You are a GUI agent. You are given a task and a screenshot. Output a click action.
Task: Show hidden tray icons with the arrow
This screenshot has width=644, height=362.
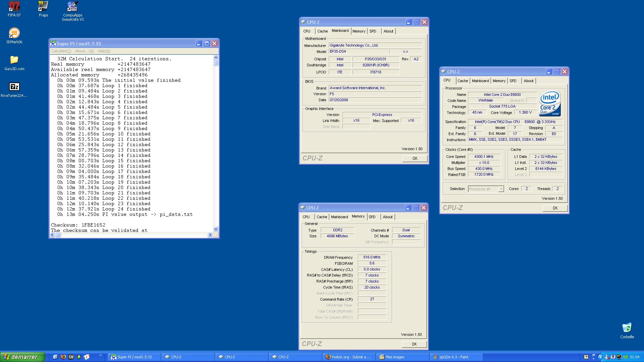pos(601,357)
